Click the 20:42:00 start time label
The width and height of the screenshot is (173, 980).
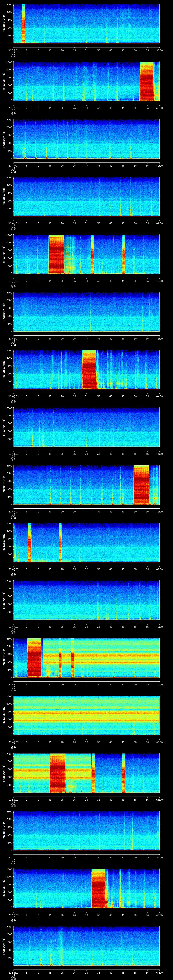pos(13,339)
